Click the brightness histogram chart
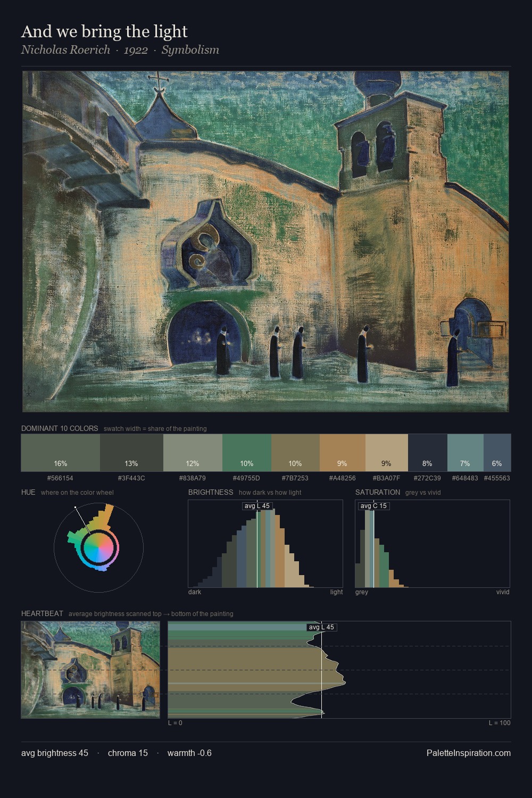Viewport: 532px width, 798px height. (265, 544)
